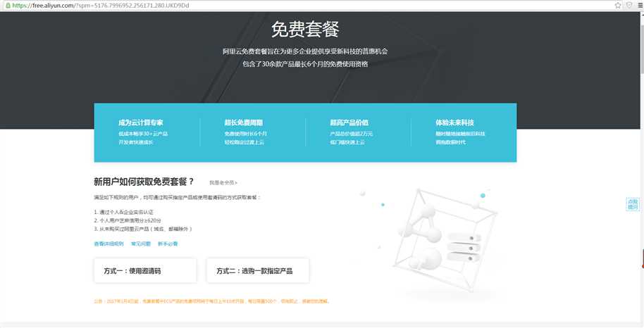Click the 超高产品价值 heading
The width and height of the screenshot is (644, 328).
(x=349, y=122)
